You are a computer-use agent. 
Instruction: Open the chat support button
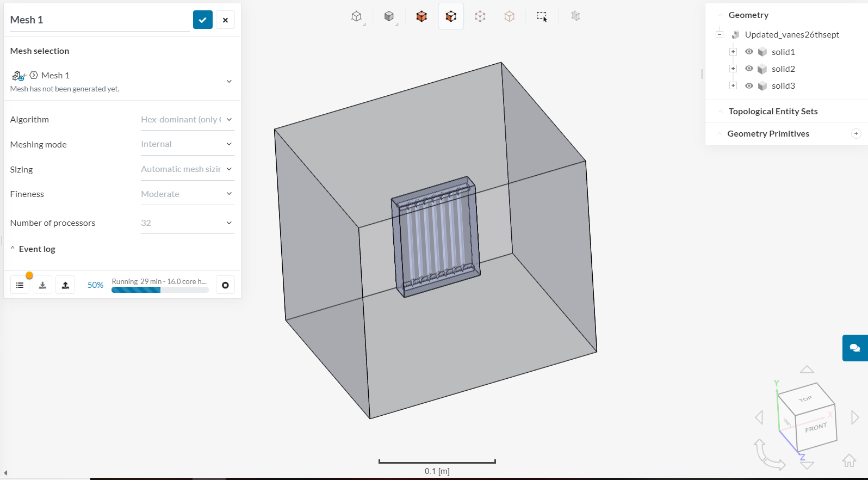[x=854, y=348]
